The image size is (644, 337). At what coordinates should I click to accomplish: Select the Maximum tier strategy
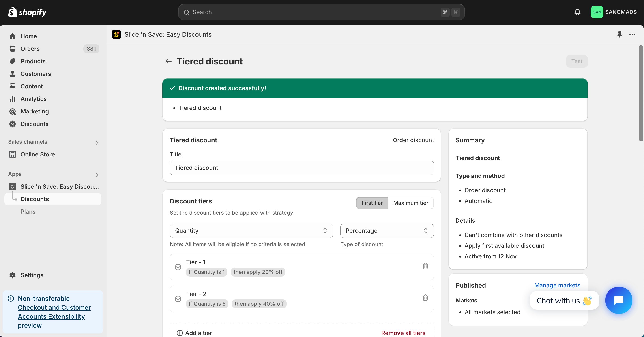411,203
